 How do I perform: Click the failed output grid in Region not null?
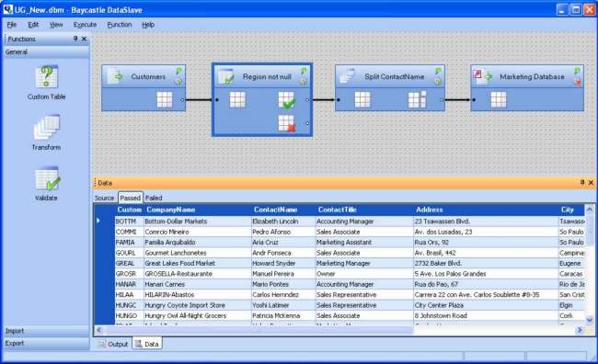tap(286, 123)
